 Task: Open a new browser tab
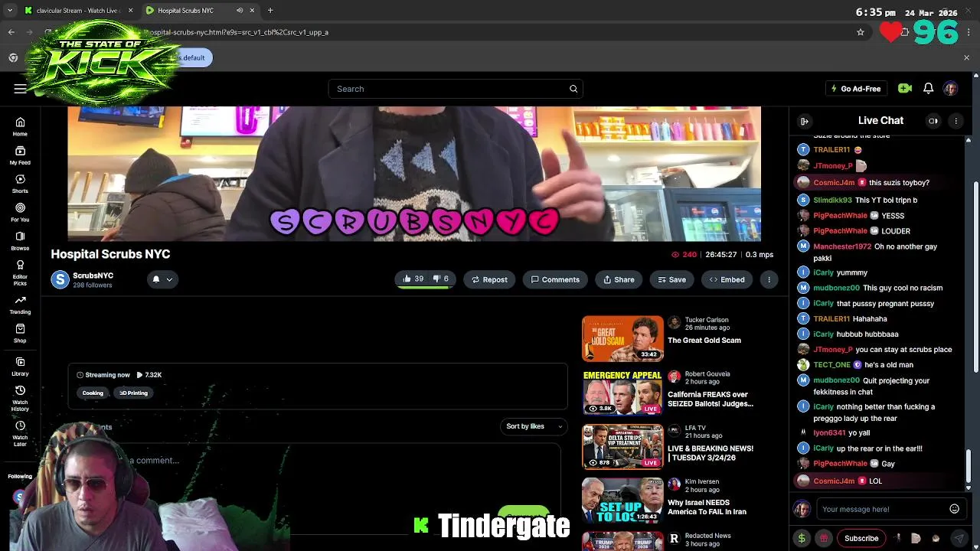point(270,10)
